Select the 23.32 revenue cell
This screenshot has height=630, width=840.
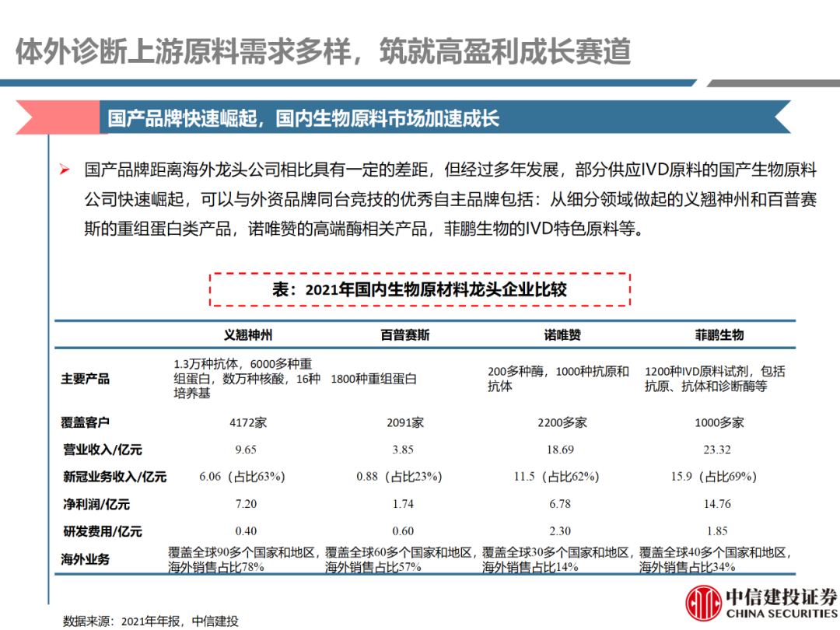[719, 450]
